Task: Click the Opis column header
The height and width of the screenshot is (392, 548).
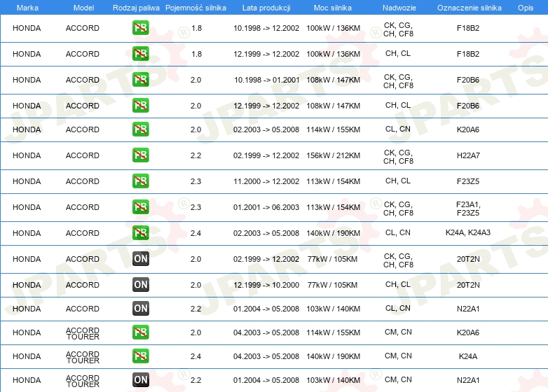Action: 525,6
